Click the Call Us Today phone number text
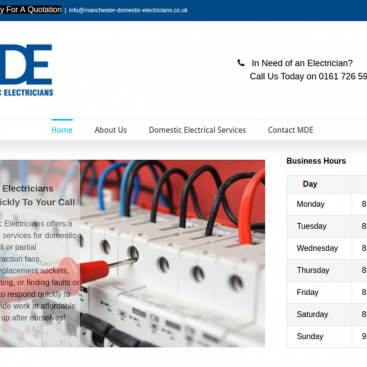 [x=308, y=76]
